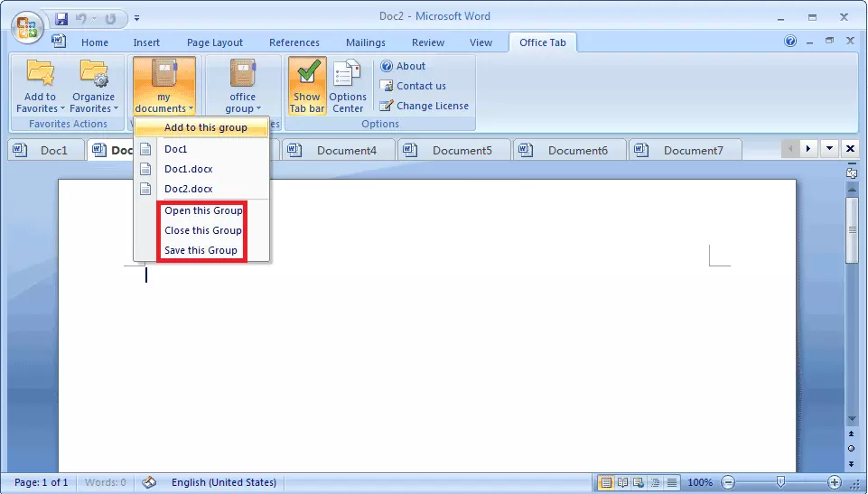Open Doc2.docx from the group menu
Image resolution: width=868 pixels, height=494 pixels.
click(202, 189)
